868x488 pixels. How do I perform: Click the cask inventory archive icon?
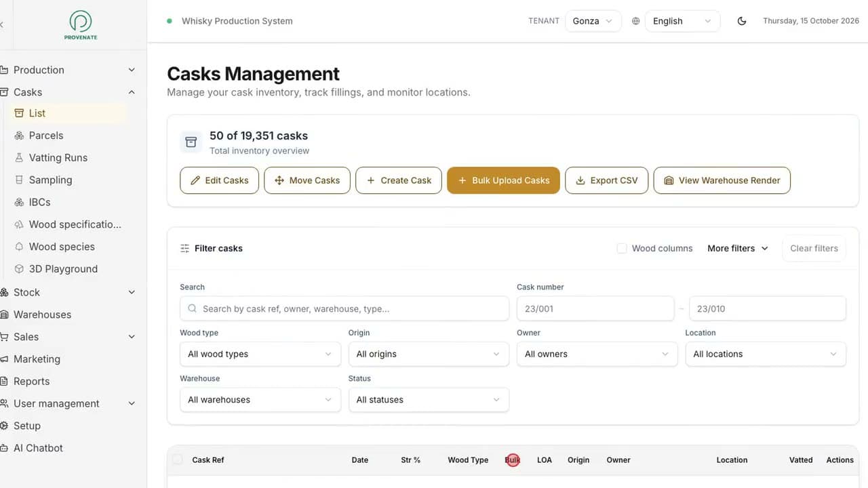pos(191,142)
